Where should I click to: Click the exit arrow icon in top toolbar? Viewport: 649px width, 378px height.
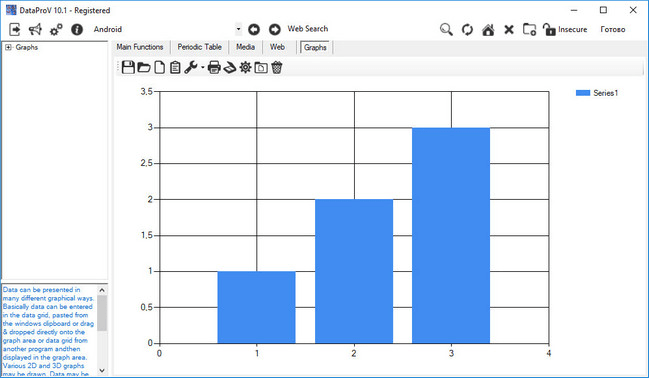point(15,29)
